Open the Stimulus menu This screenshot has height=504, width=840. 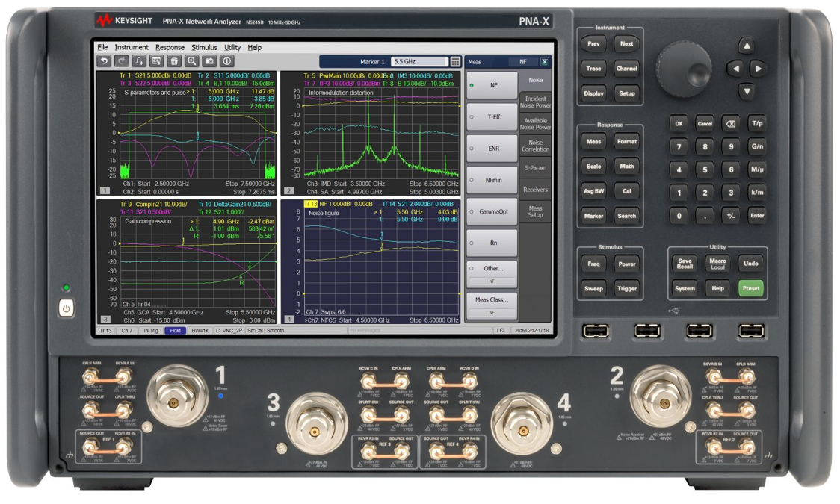click(204, 47)
